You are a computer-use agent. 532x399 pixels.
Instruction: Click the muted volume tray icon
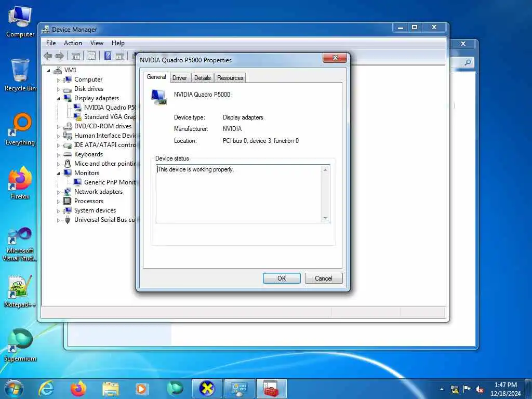[480, 389]
